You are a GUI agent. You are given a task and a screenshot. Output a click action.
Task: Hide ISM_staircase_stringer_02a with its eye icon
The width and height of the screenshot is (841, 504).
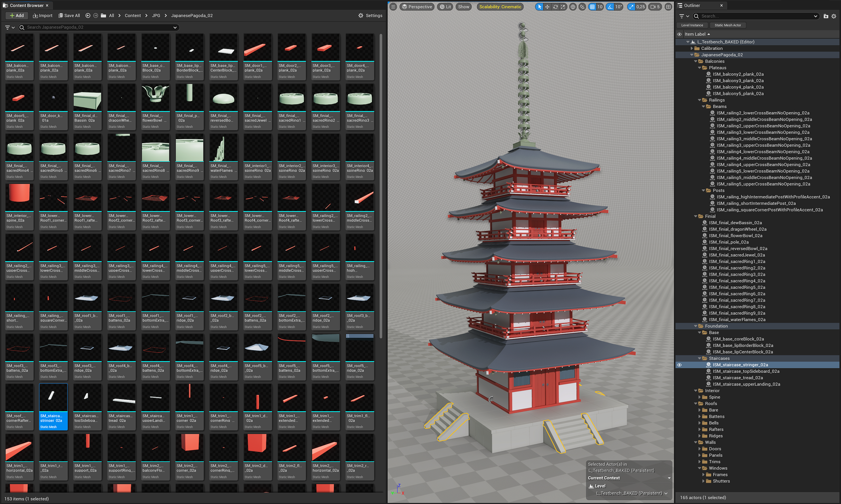coord(679,365)
